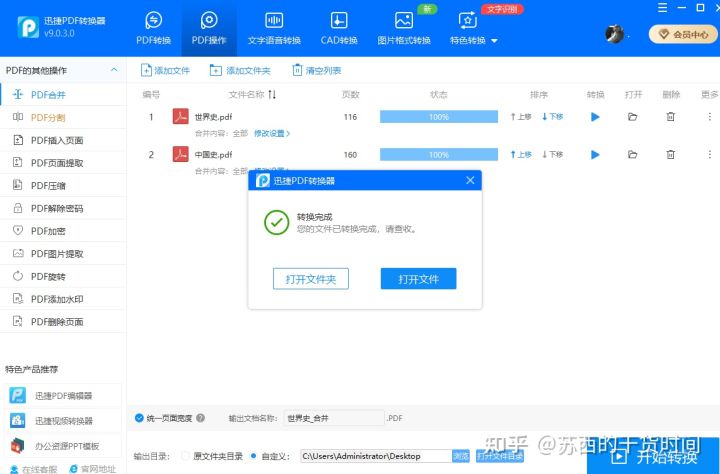Click 浏览 button next to path

[x=461, y=456]
